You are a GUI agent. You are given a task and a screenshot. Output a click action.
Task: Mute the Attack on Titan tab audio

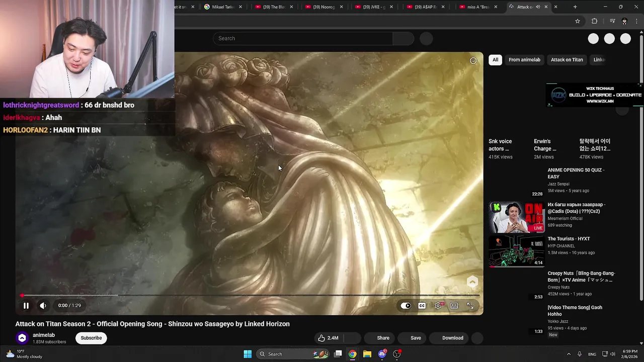tap(538, 7)
